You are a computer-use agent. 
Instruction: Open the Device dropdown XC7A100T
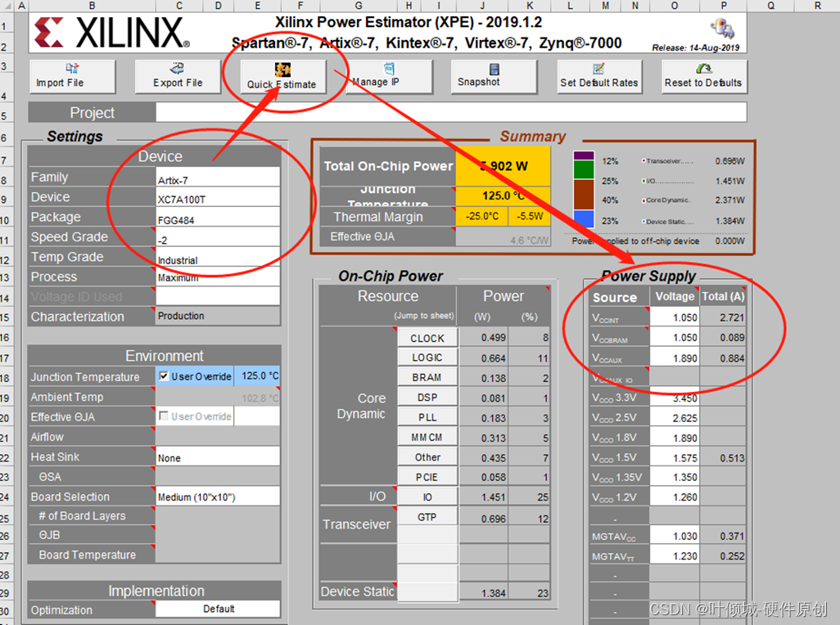(x=218, y=197)
